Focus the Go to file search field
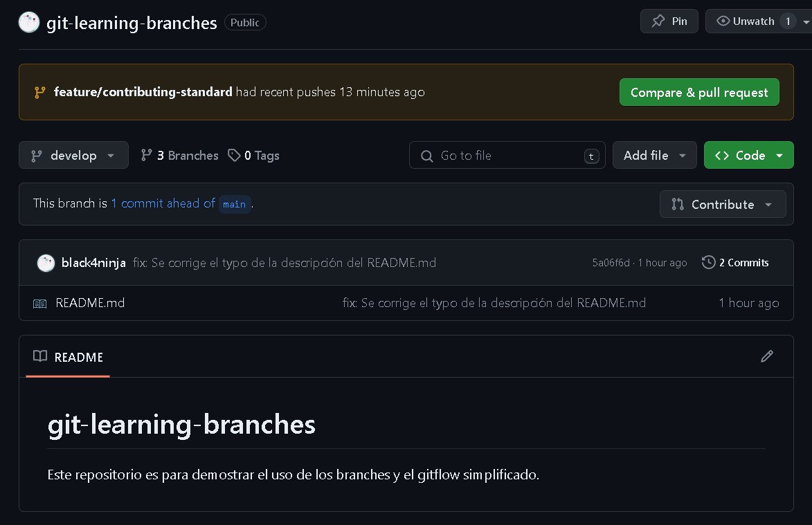This screenshot has width=812, height=525. pyautogui.click(x=509, y=156)
